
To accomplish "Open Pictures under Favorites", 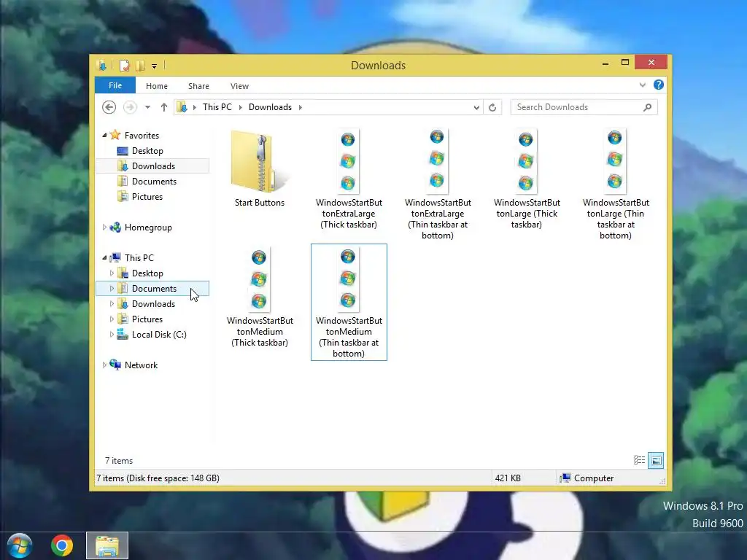I will point(147,196).
